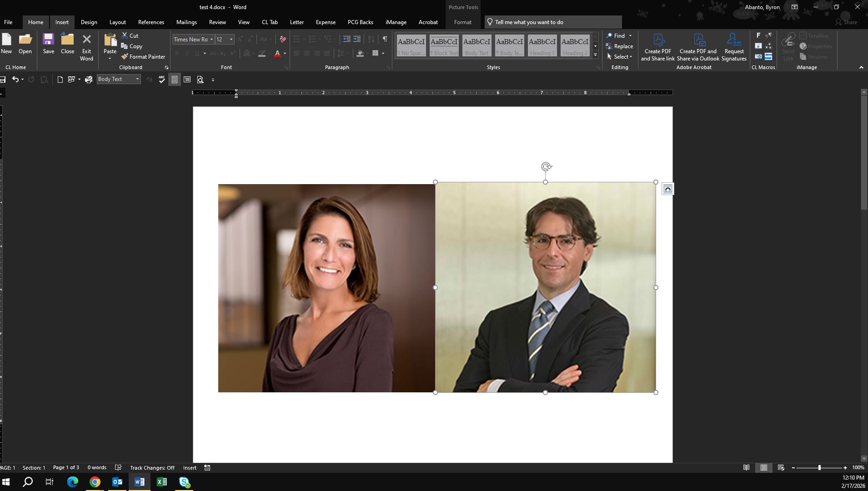Click the Create PDF and Share link icon
Screen dimensions: 868x491
tap(657, 47)
